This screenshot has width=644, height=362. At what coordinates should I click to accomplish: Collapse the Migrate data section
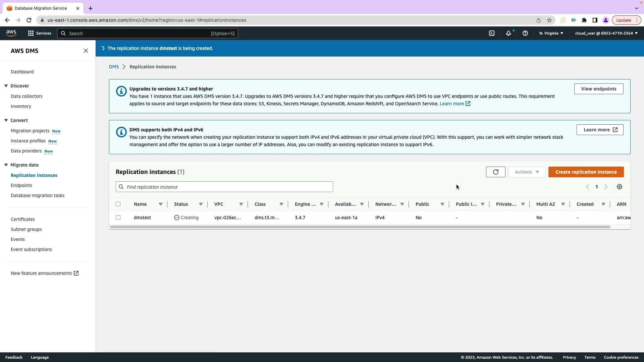coord(6,165)
